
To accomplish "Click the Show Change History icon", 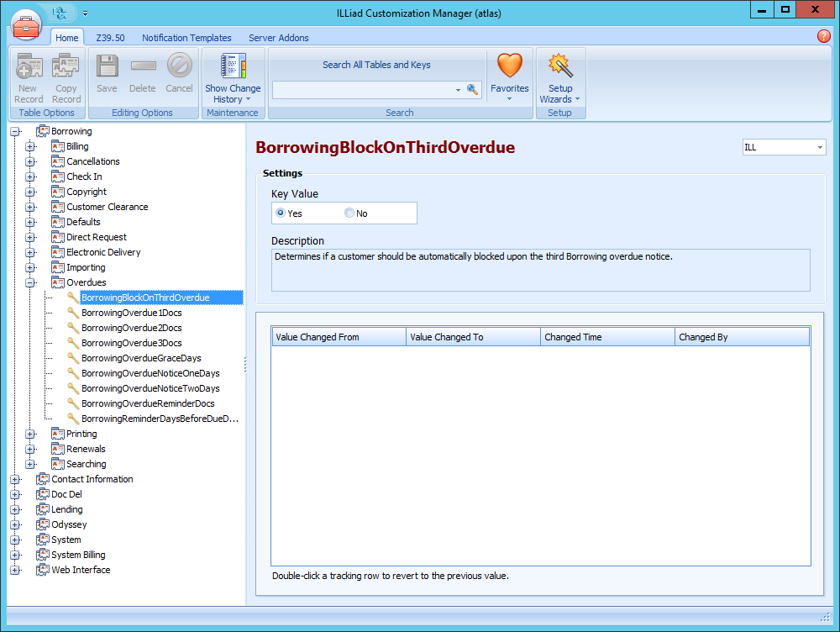I will (232, 66).
